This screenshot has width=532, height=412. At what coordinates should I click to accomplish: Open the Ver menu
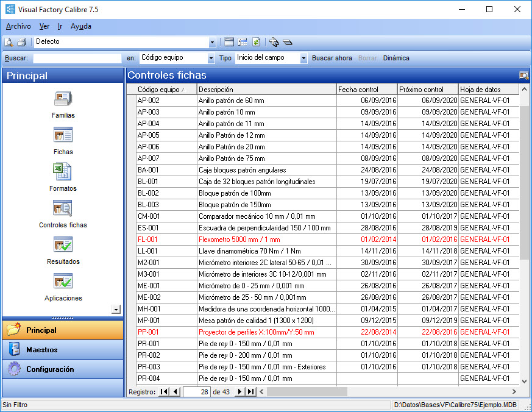pyautogui.click(x=44, y=26)
